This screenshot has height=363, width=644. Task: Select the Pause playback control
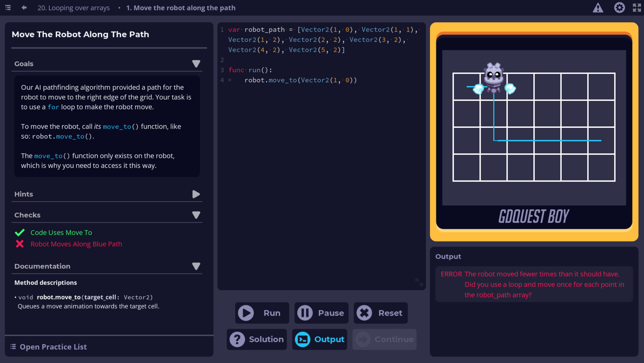[321, 313]
